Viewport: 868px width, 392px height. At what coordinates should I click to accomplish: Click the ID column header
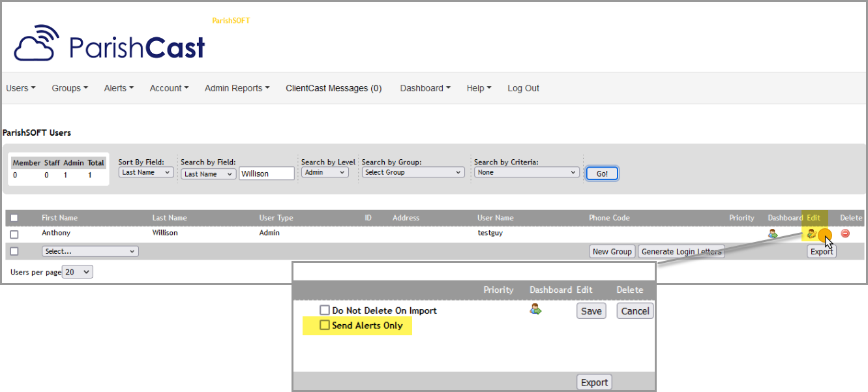click(x=368, y=218)
